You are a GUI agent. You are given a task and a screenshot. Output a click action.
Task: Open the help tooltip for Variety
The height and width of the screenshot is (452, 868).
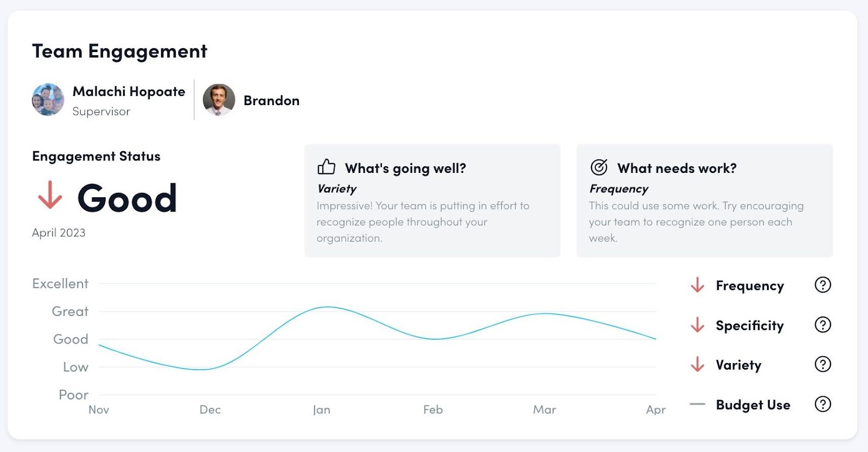tap(822, 364)
